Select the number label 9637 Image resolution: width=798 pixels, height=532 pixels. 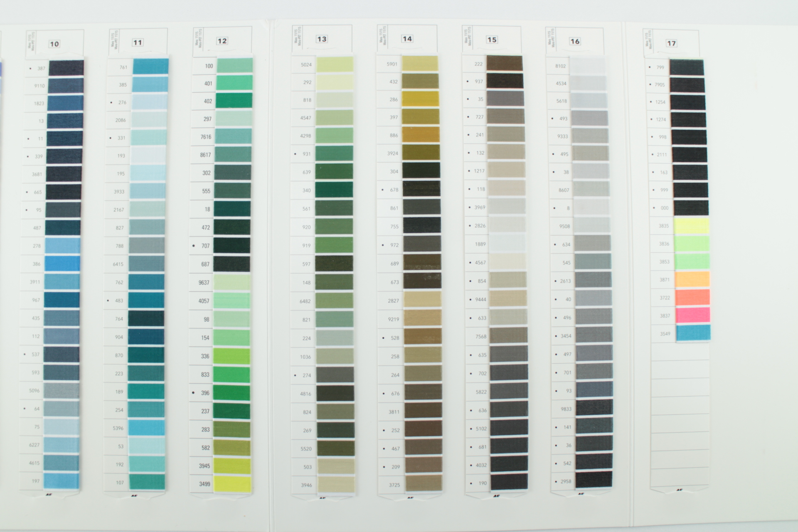click(x=204, y=283)
